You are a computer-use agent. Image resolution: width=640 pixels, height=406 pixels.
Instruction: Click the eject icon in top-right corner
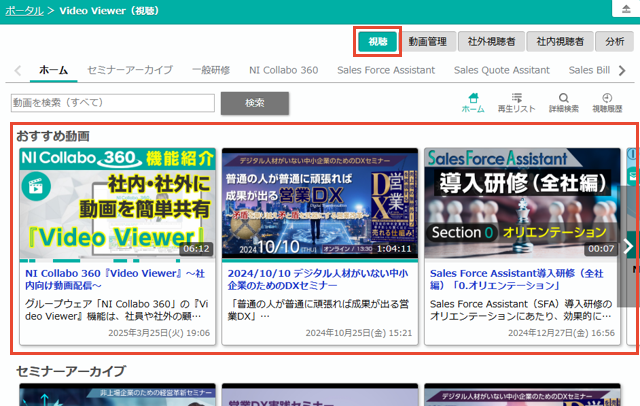tap(626, 9)
